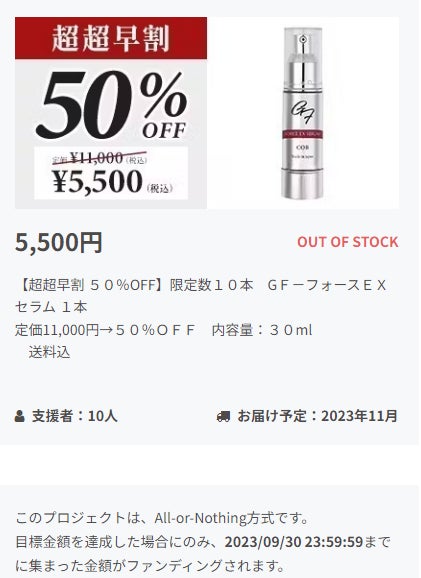Click the 支援者：10人 supporter count

(x=74, y=416)
